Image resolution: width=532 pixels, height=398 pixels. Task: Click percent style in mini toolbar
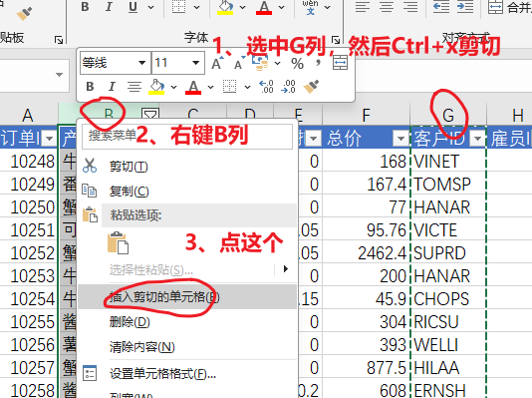[x=297, y=64]
